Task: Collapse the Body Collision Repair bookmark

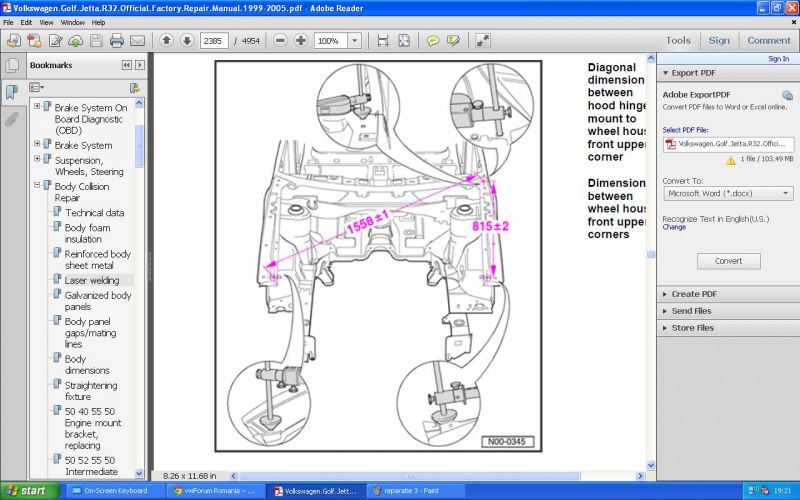Action: pyautogui.click(x=38, y=186)
